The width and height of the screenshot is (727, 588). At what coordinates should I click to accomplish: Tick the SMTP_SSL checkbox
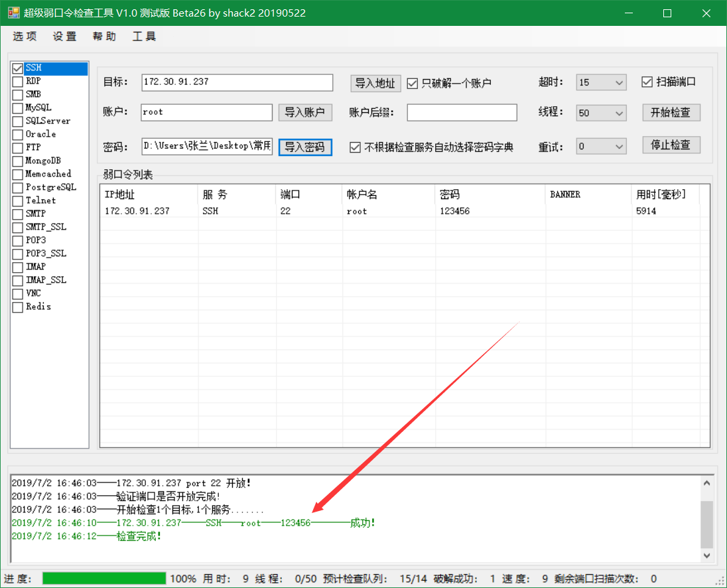point(18,228)
